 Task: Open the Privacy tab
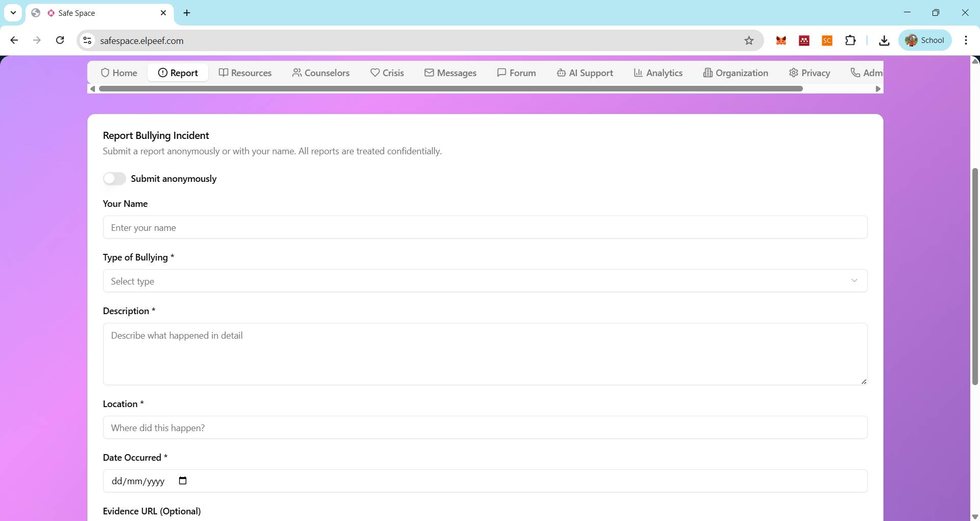tap(810, 73)
